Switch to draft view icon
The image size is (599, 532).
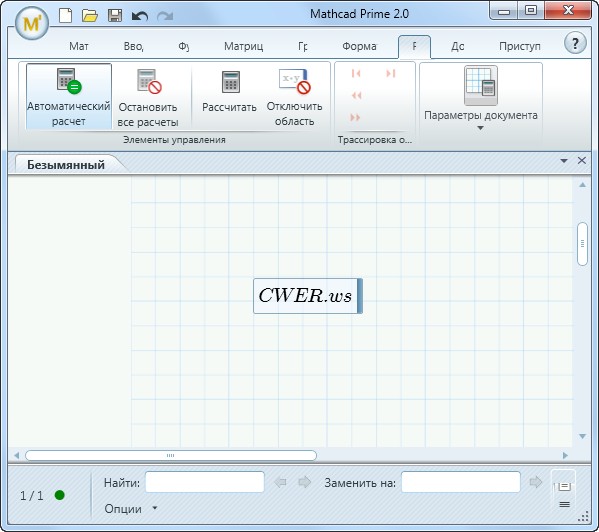(565, 505)
